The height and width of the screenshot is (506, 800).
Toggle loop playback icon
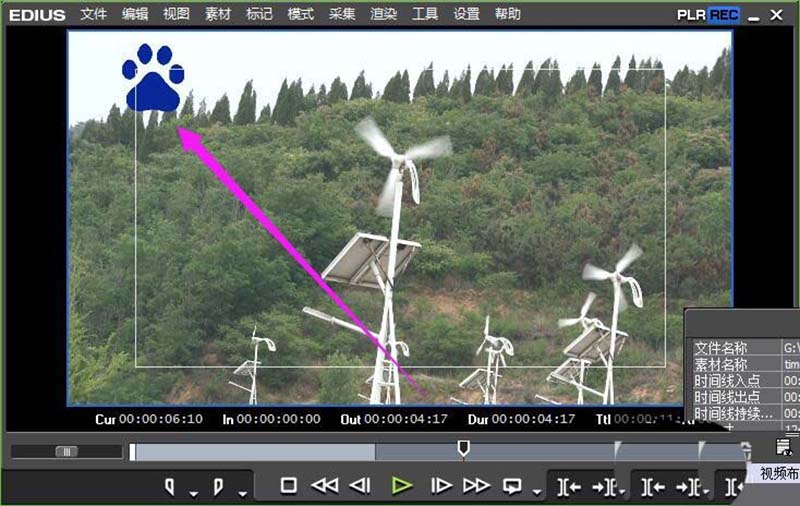pyautogui.click(x=512, y=487)
